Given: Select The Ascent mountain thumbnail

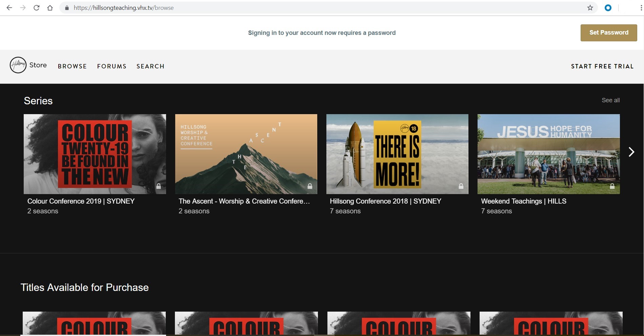Looking at the screenshot, I should pos(246,154).
